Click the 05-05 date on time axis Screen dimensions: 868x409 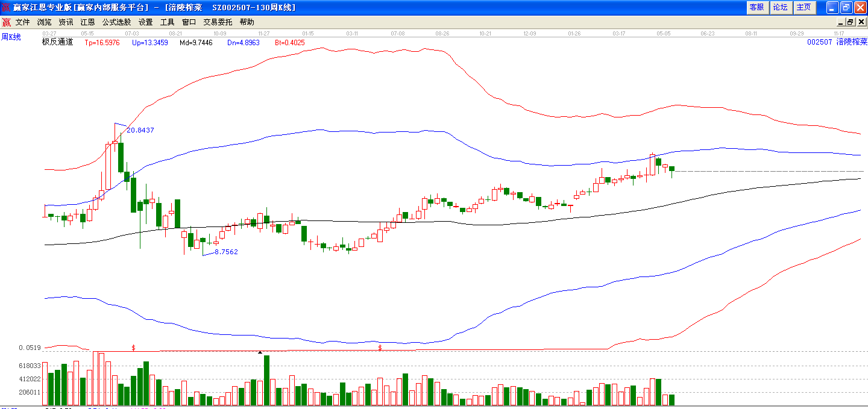point(664,33)
